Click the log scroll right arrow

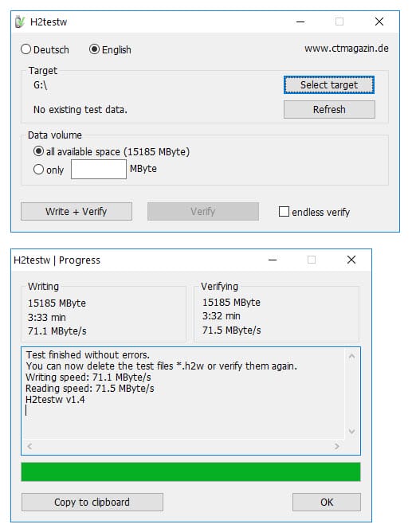(336, 446)
